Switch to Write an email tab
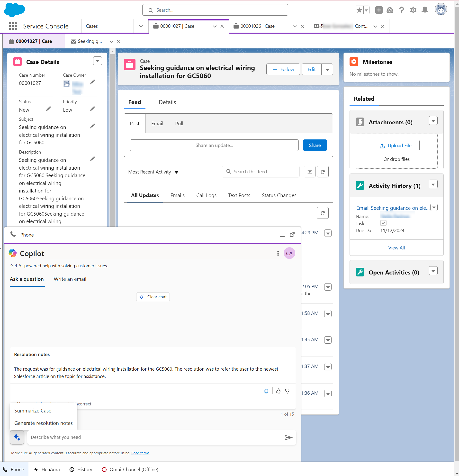Screen dimensions: 459x476 (x=70, y=279)
